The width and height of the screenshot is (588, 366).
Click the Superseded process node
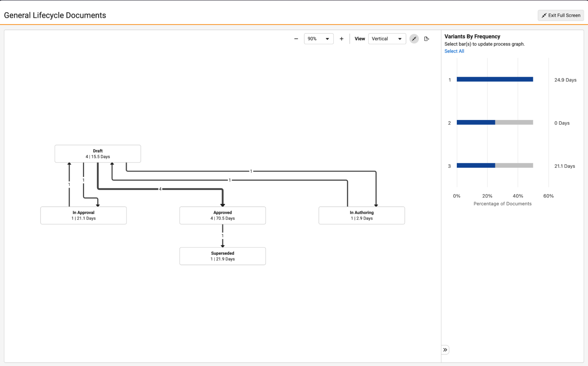(223, 256)
